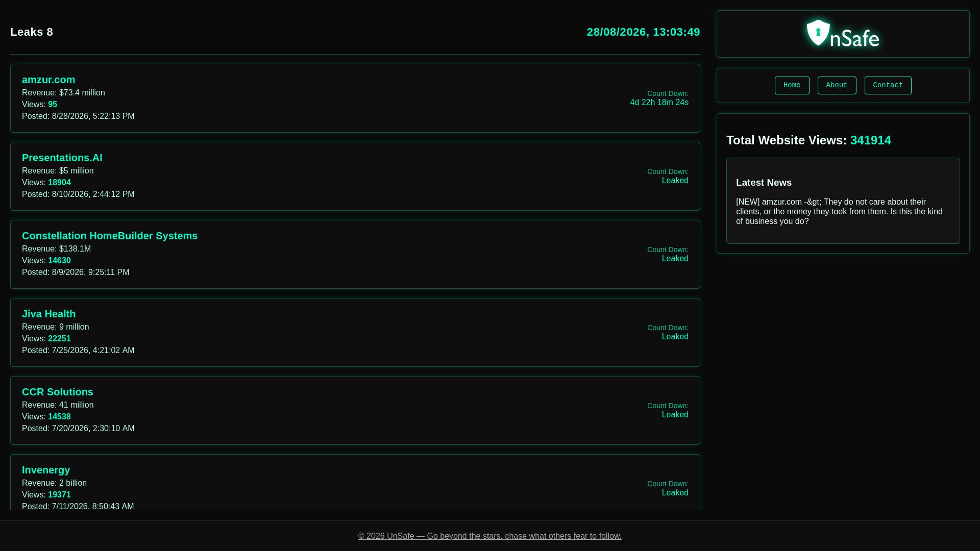Click the UnSafe shield logo
This screenshot has width=980, height=551.
(843, 34)
